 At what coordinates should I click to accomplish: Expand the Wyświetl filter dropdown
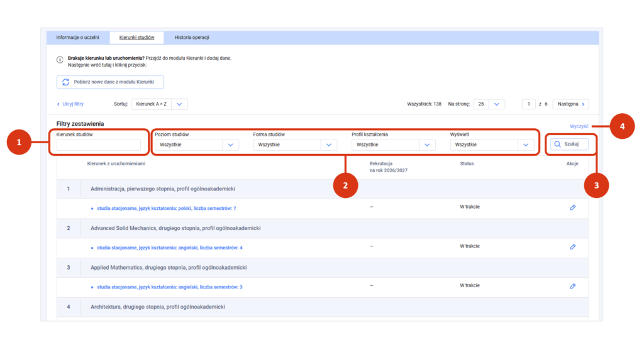(x=525, y=145)
